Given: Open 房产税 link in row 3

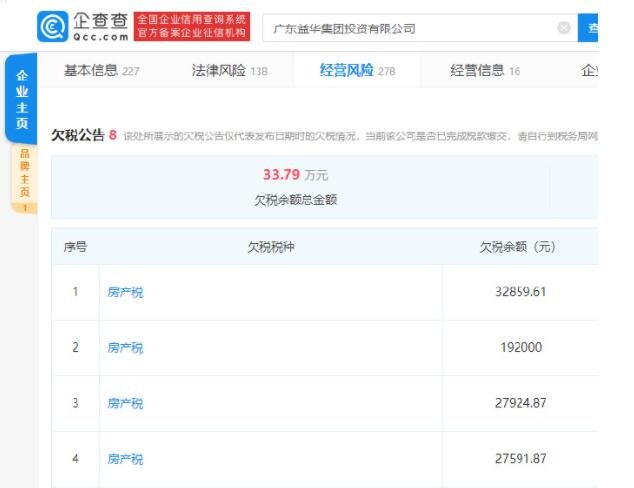Looking at the screenshot, I should point(125,403).
